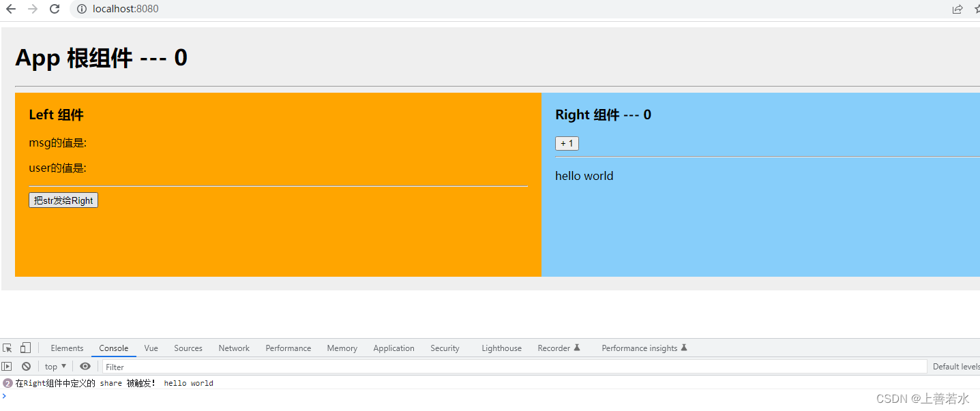980x411 pixels.
Task: Click the localhost:8080 address bar
Action: click(x=125, y=9)
